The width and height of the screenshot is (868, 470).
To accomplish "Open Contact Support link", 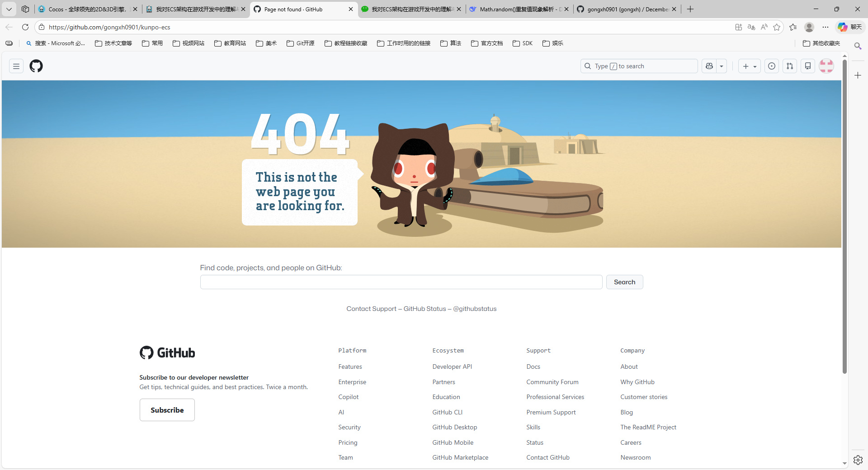I will (371, 309).
